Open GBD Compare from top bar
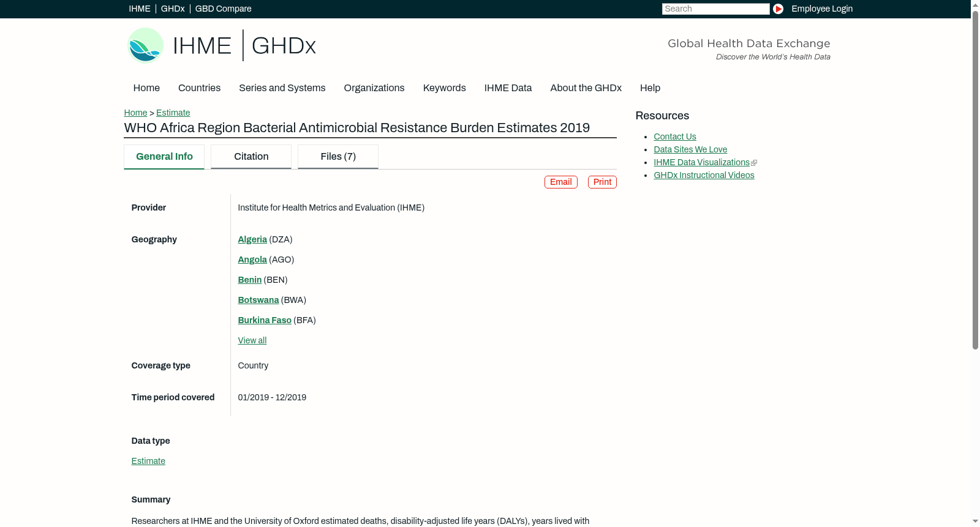The image size is (980, 527). 224,9
